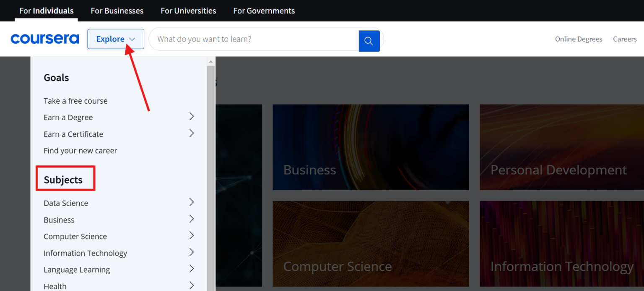The image size is (644, 291).
Task: Open the Online Degrees page
Action: (579, 39)
